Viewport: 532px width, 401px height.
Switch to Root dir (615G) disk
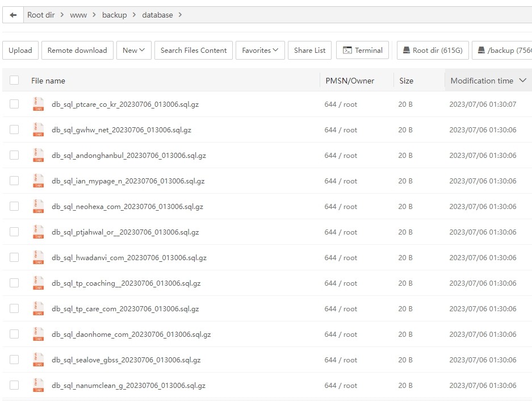tap(432, 51)
